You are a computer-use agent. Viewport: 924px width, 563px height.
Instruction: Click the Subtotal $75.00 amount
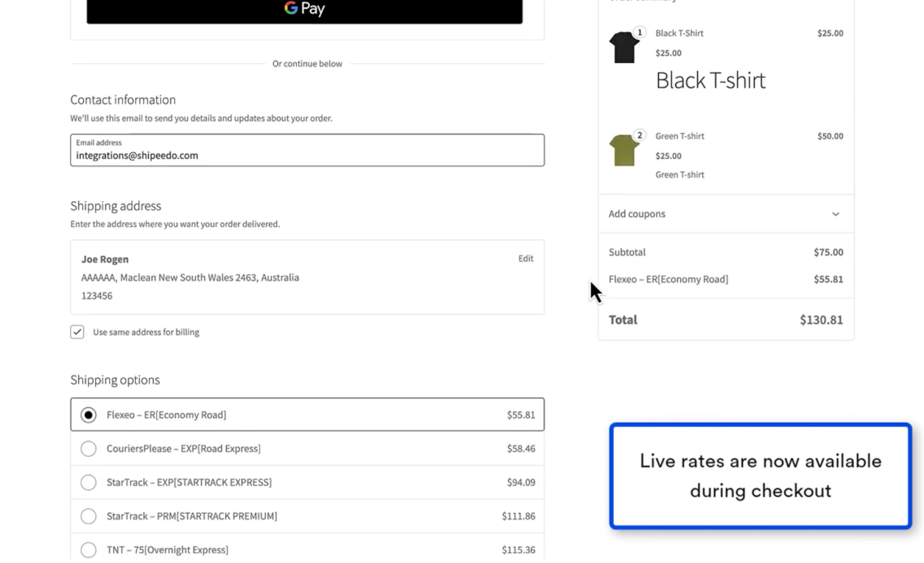(828, 252)
